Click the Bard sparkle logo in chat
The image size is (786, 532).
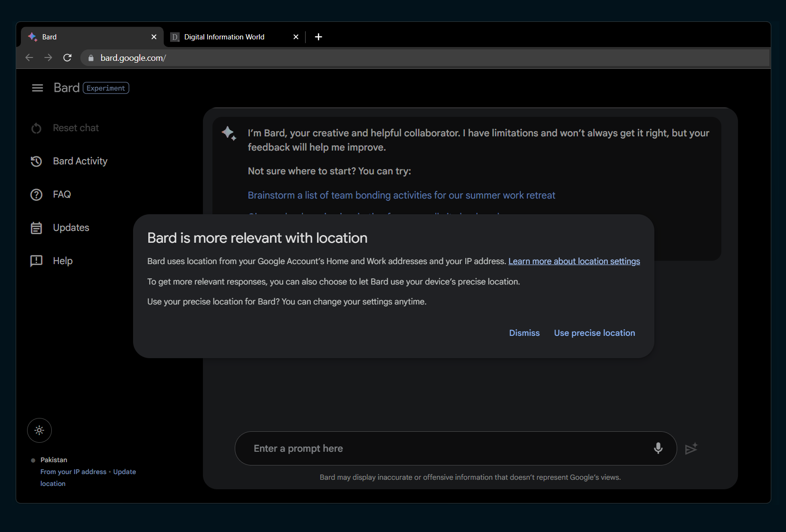[x=229, y=133]
